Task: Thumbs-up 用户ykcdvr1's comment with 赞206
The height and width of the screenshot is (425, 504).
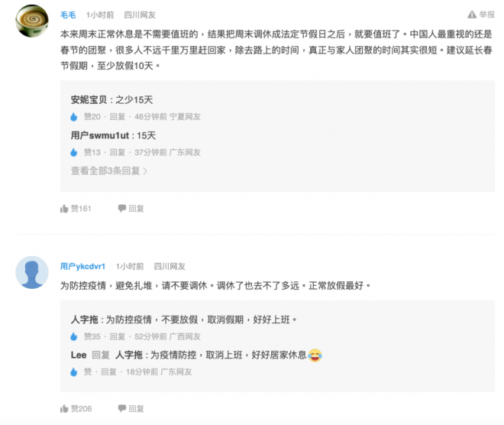Action: coord(76,409)
